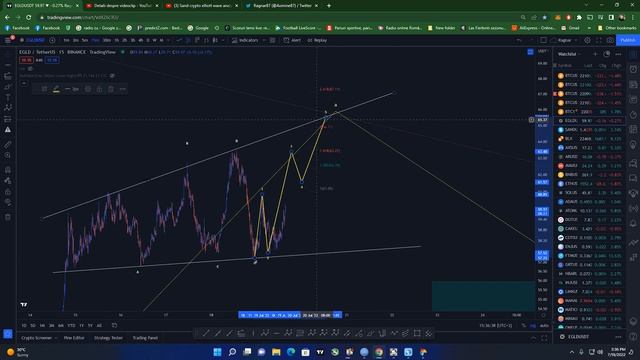This screenshot has width=640, height=360.
Task: Take a chart snapshot with camera icon
Action: pos(610,40)
